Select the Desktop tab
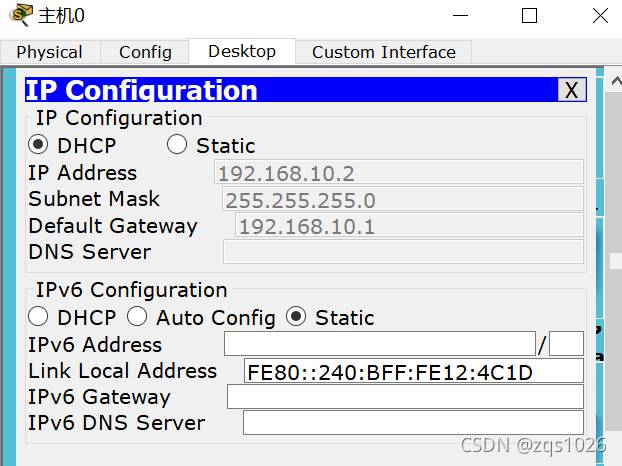The width and height of the screenshot is (622, 466). 242,51
